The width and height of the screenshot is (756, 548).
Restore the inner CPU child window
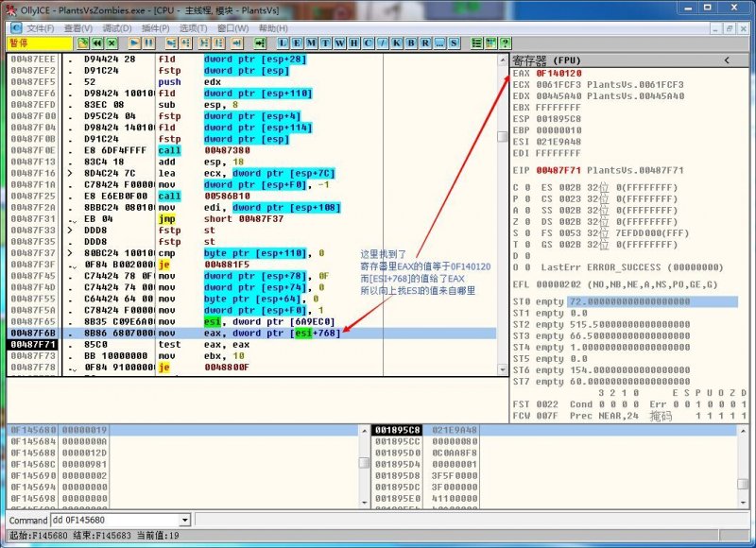tap(730, 29)
